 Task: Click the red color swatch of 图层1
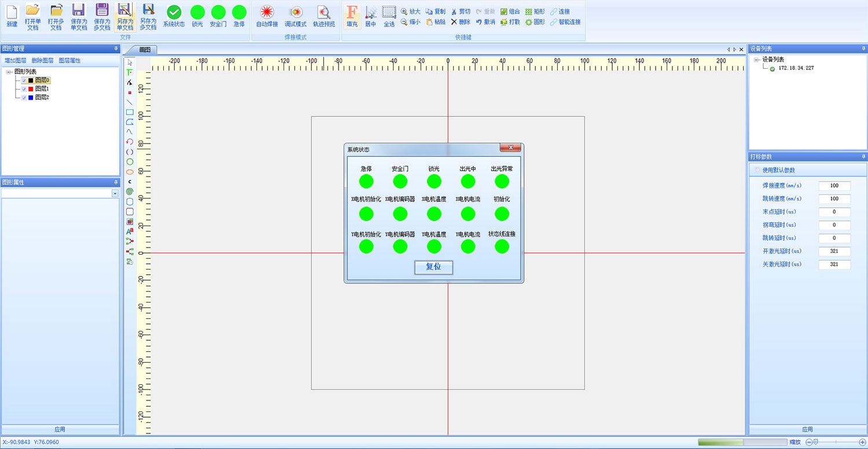31,89
